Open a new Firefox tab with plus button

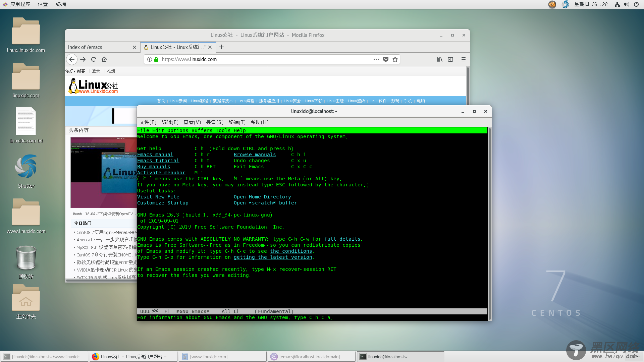click(221, 47)
